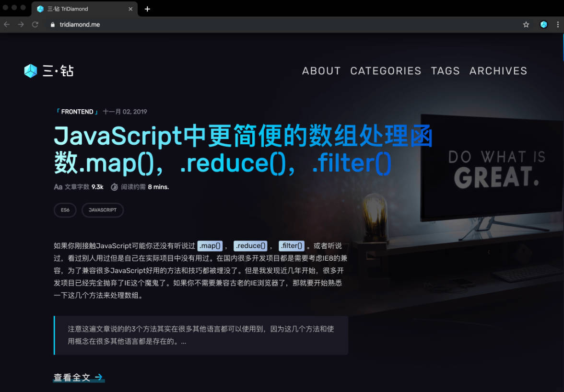Close the 三·钻 TriDiamond tab
This screenshot has height=392, width=564.
pyautogui.click(x=130, y=9)
